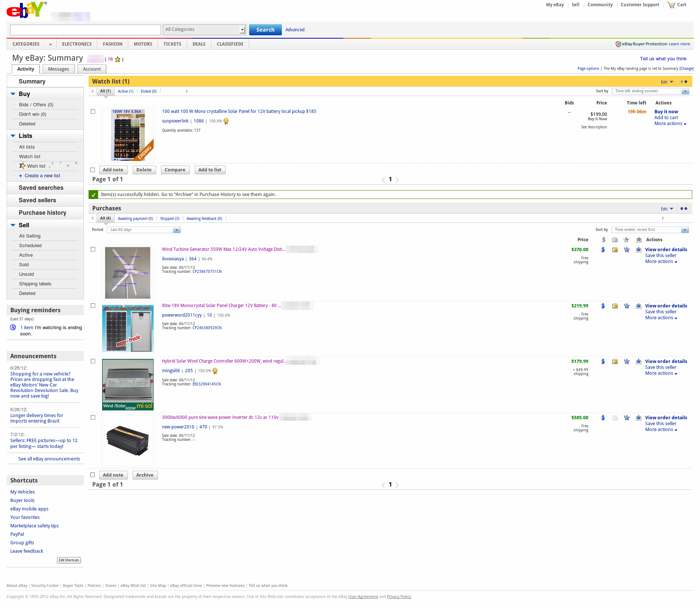This screenshot has height=609, width=700.
Task: Click feedback left star for Hybrid Charge Controller
Action: [627, 362]
